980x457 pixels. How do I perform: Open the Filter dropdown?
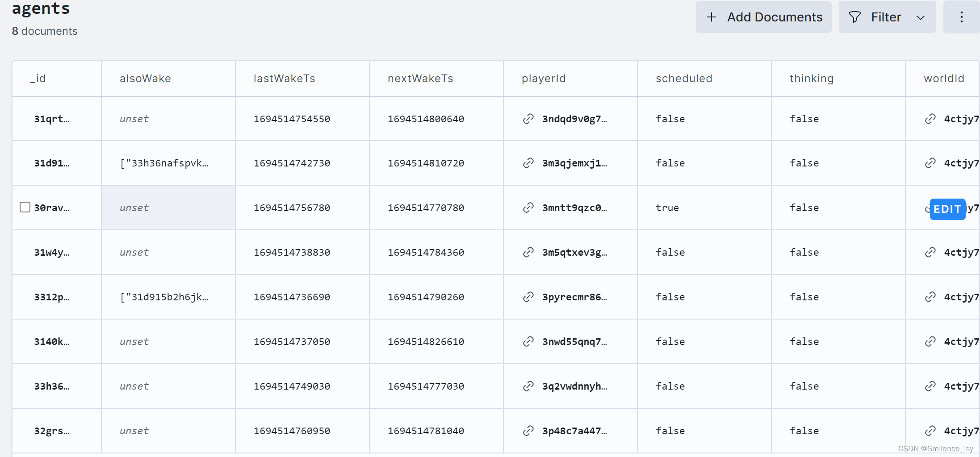(x=887, y=17)
